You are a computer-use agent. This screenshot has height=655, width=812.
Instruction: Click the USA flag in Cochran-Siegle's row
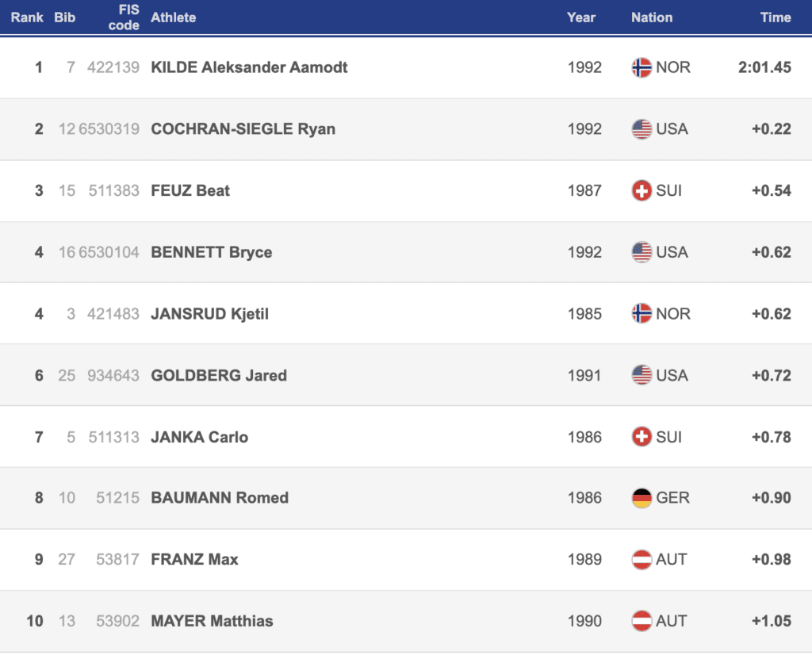coord(642,129)
